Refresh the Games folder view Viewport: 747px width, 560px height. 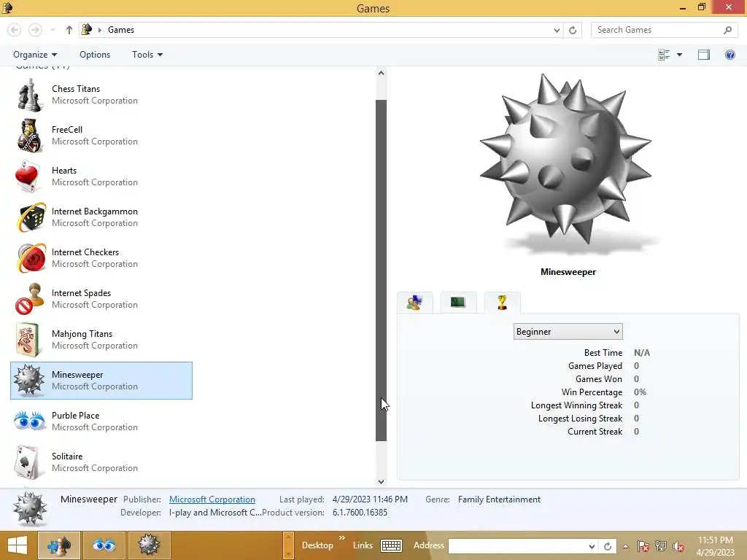click(573, 30)
